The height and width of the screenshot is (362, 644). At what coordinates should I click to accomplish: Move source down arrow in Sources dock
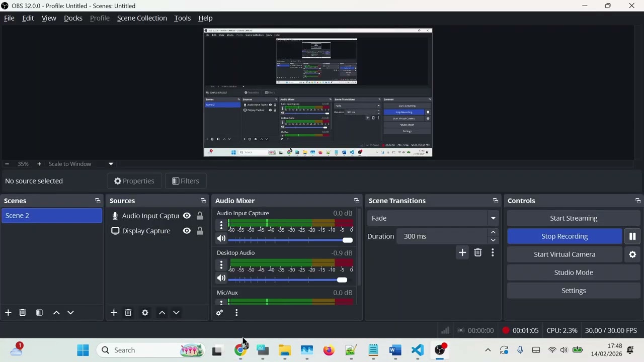click(x=176, y=313)
